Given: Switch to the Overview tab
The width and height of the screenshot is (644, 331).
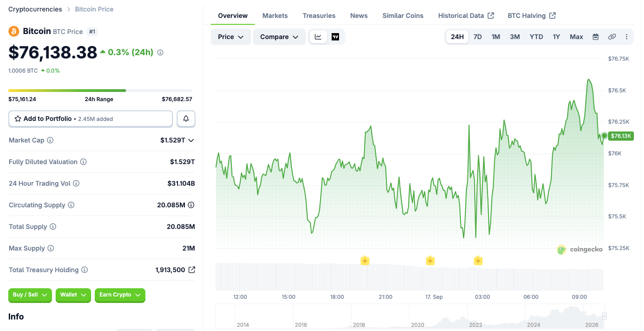Looking at the screenshot, I should click(233, 16).
